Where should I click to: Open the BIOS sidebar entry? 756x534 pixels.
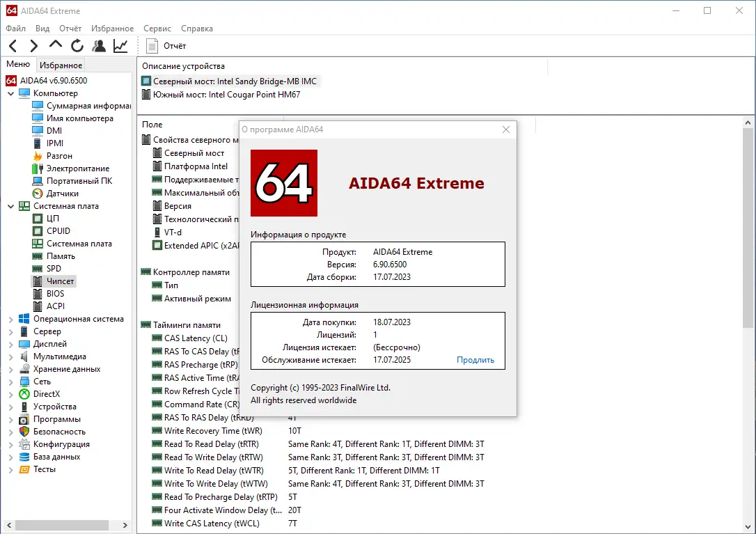[x=54, y=293]
